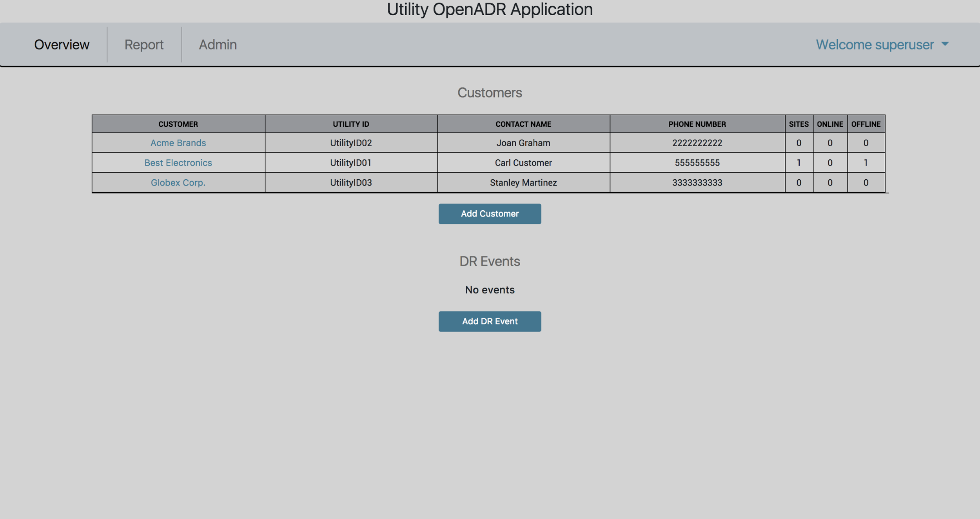980x519 pixels.
Task: Click the ONLINE column header
Action: pos(830,124)
